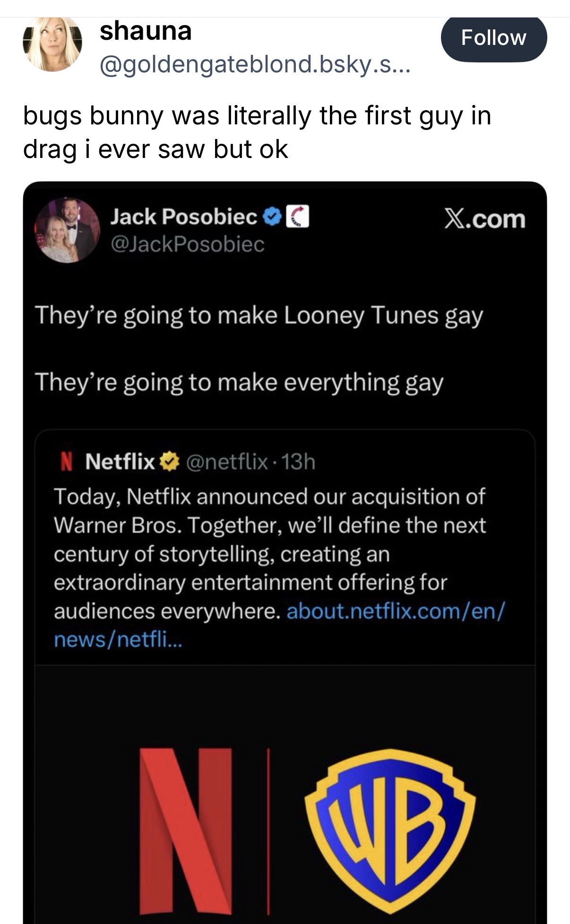570x924 pixels.
Task: Click the 13h timestamp
Action: [299, 462]
